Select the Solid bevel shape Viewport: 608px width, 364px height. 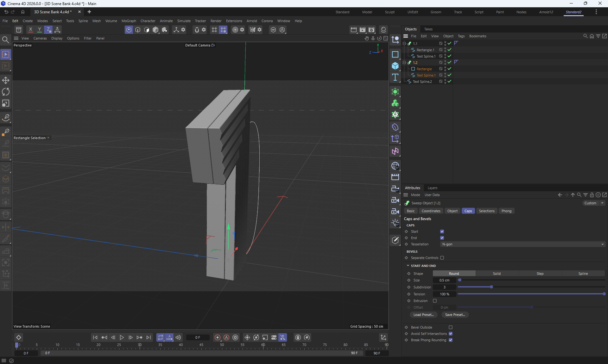tap(497, 274)
